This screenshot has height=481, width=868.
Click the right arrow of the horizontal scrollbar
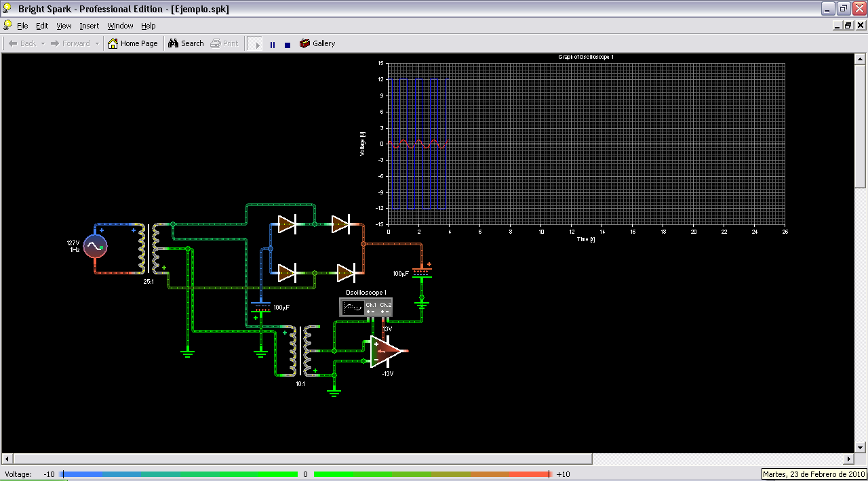click(849, 459)
